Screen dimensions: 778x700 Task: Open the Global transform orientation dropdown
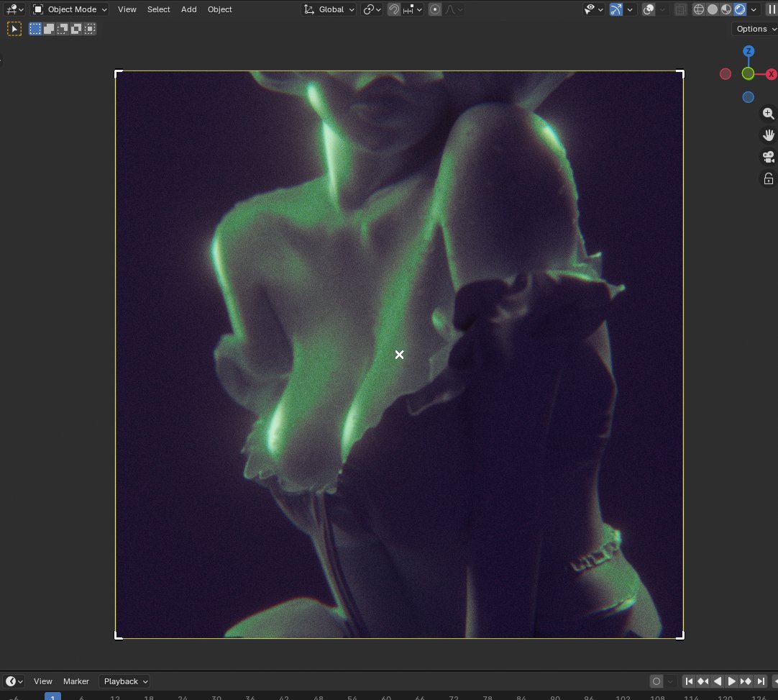(x=329, y=9)
